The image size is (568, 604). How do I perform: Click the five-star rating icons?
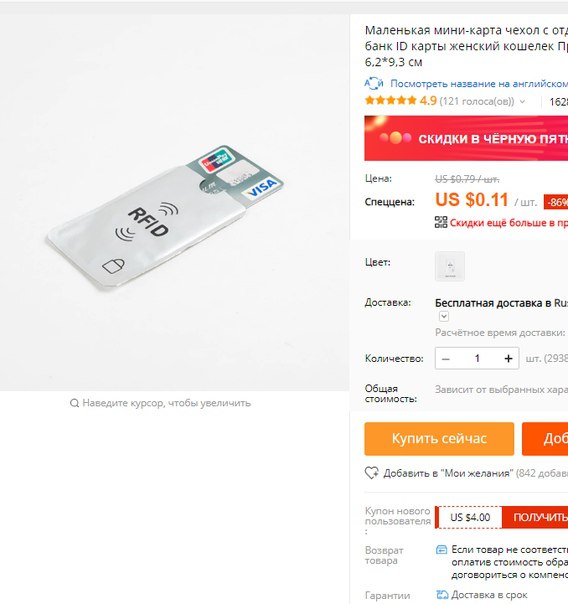pos(390,101)
